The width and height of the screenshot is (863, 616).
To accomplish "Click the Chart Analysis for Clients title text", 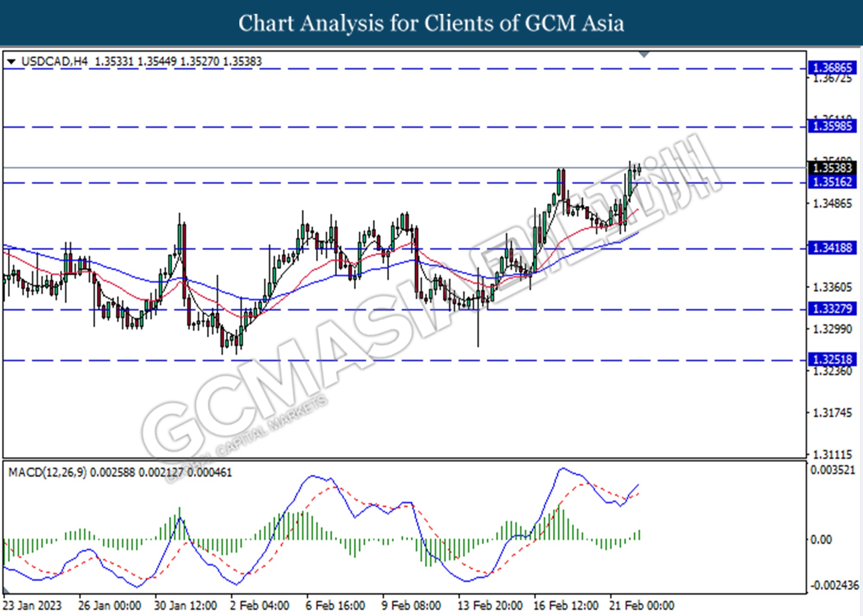I will tap(431, 23).
